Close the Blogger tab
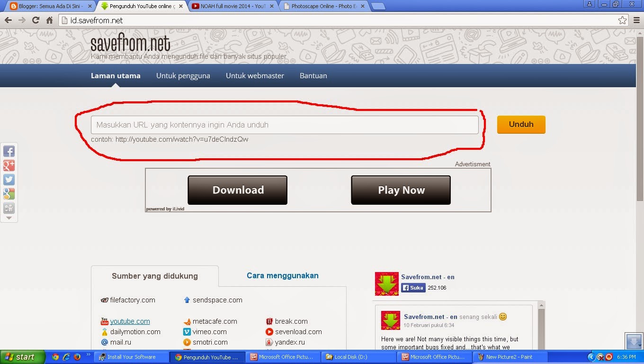 (89, 6)
